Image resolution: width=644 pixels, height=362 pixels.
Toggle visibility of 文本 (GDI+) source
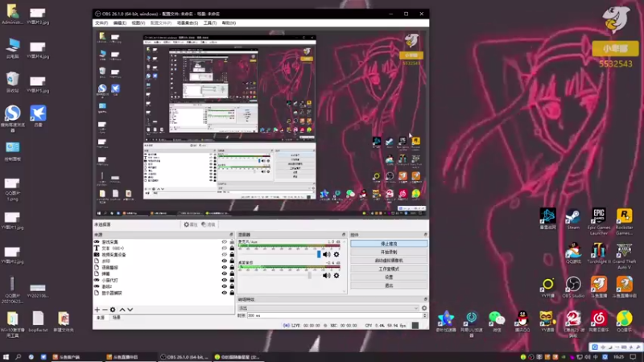225,249
